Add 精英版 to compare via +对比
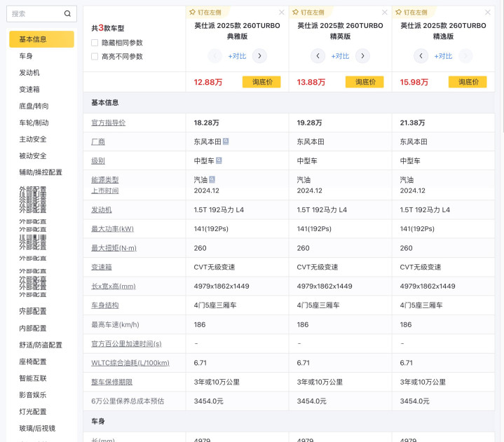This screenshot has width=504, height=442. 340,56
